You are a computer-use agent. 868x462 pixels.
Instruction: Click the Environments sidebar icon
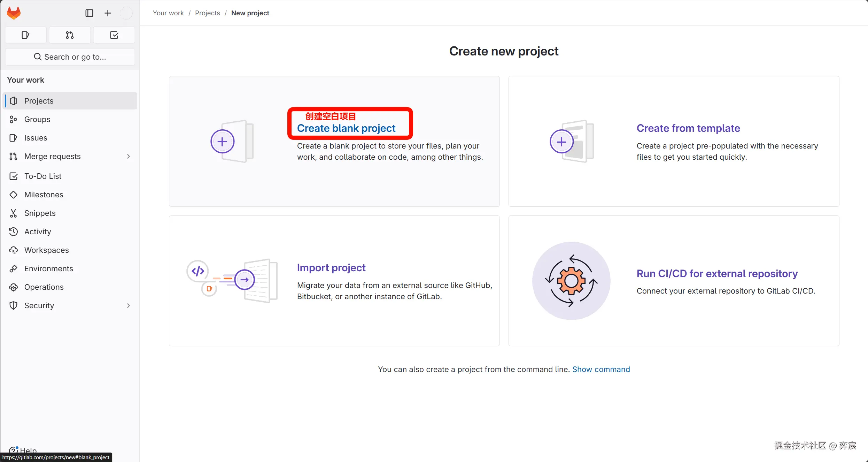pyautogui.click(x=14, y=268)
